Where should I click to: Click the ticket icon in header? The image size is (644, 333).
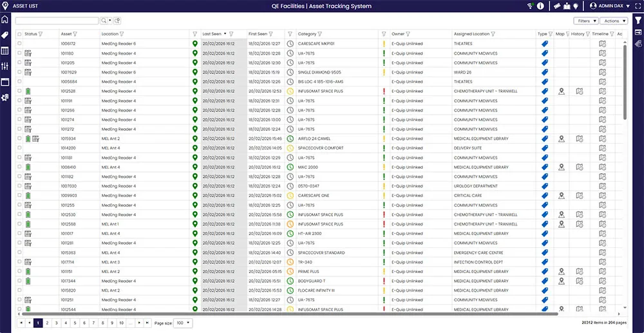tap(557, 6)
